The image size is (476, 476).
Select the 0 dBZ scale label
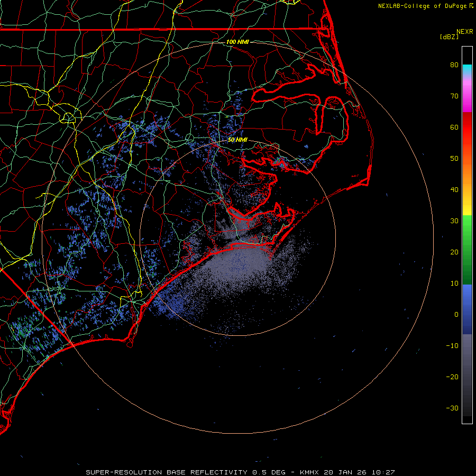[x=456, y=315]
